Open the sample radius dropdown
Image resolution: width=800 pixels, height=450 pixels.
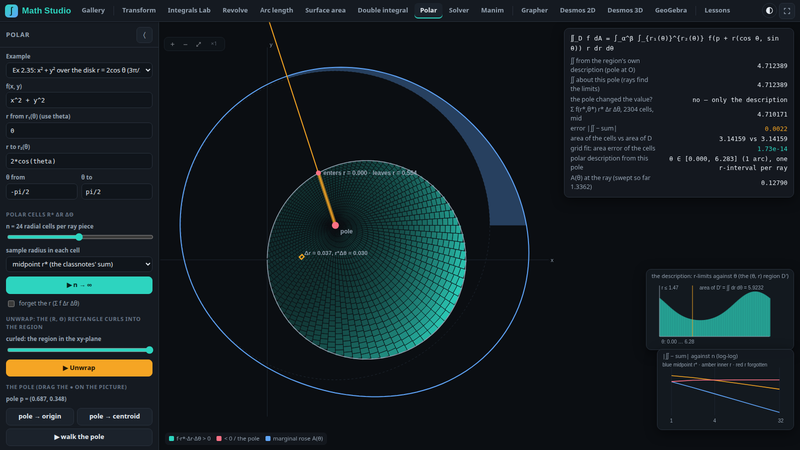pos(79,264)
